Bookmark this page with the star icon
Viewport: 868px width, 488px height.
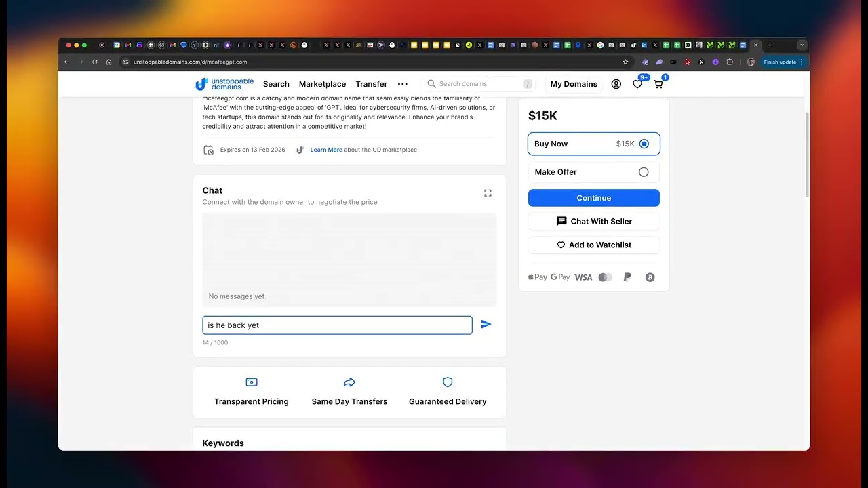tap(625, 62)
